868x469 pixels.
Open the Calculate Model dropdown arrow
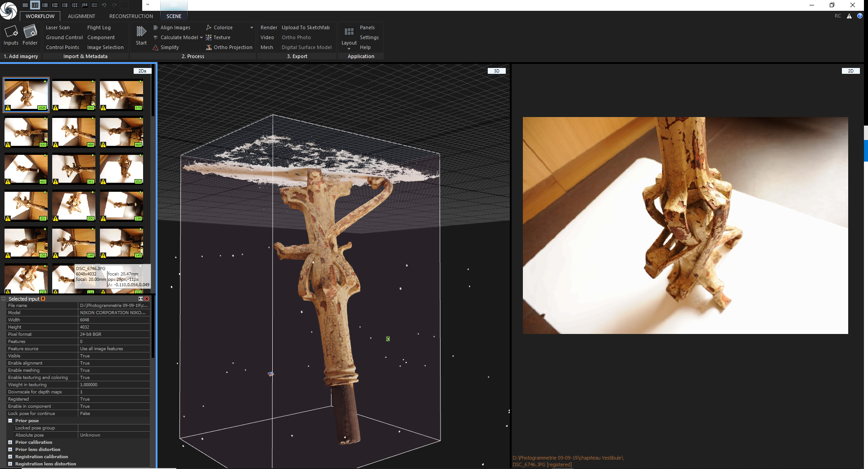(201, 37)
